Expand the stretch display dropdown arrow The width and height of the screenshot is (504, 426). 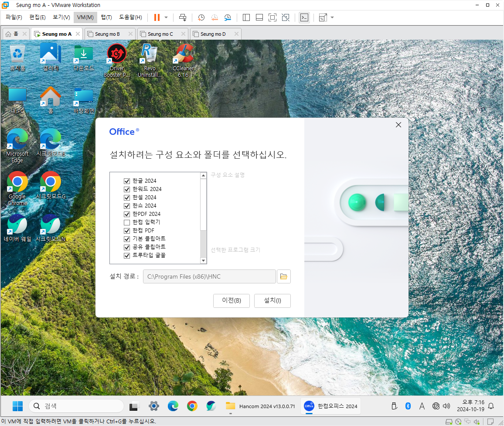(332, 17)
